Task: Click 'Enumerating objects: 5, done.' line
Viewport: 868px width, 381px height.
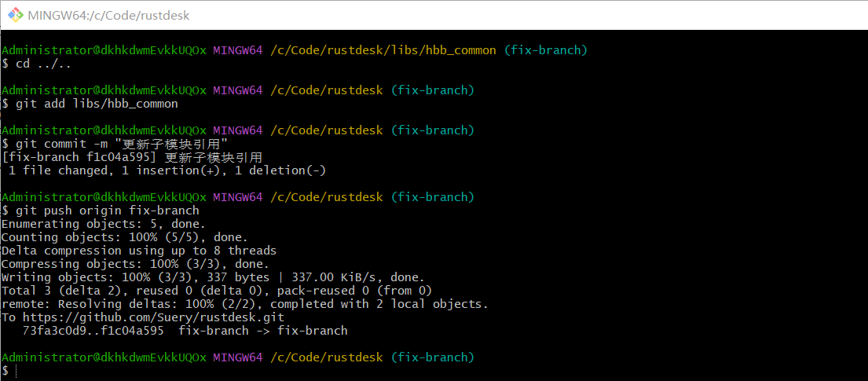Action: pos(104,225)
